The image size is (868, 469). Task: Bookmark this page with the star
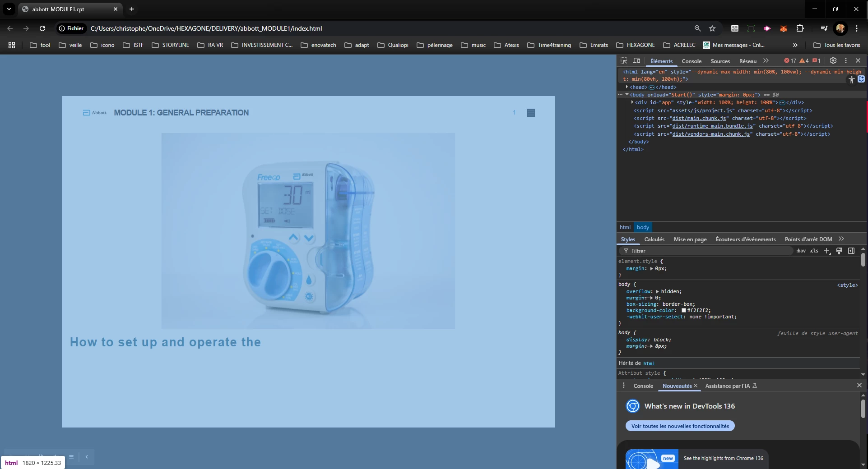point(712,28)
